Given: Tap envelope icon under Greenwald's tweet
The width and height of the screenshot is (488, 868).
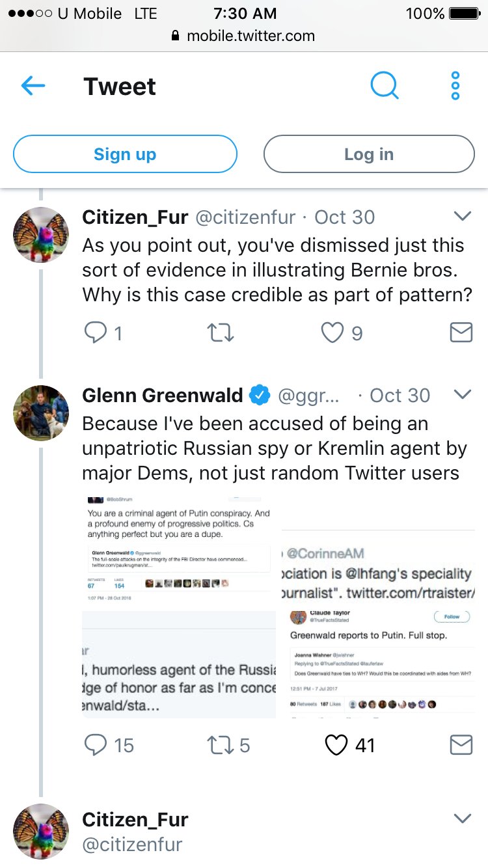Looking at the screenshot, I should pos(461,745).
